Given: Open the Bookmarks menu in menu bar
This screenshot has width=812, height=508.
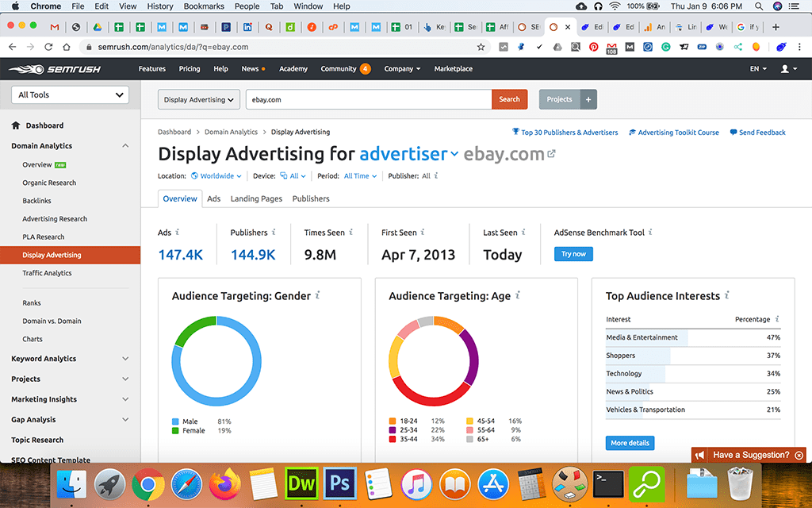Looking at the screenshot, I should 204,6.
